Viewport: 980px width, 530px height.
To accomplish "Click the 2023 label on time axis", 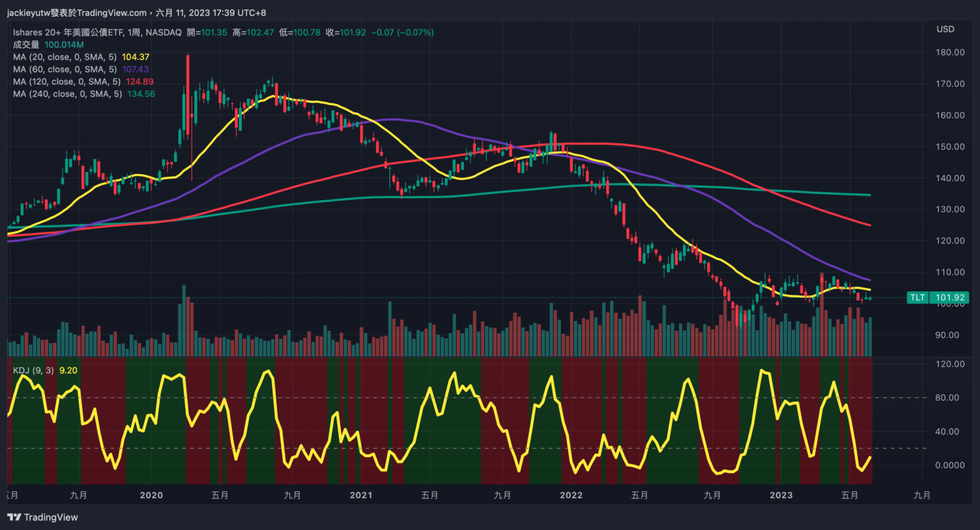I will coord(781,495).
